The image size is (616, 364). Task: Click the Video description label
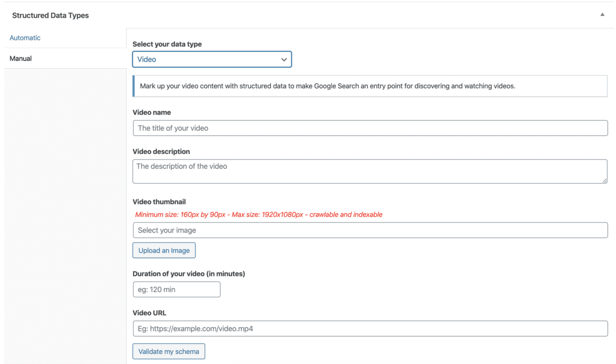(x=161, y=152)
